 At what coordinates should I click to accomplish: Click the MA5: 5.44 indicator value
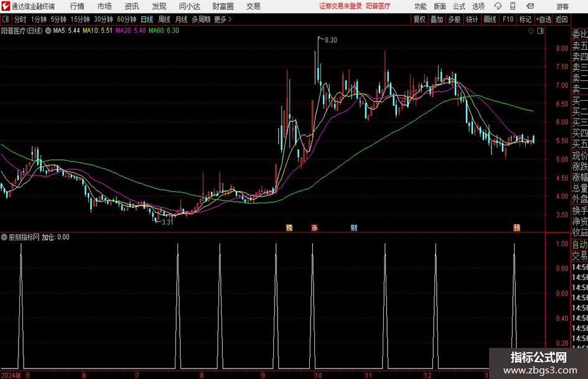pos(66,30)
